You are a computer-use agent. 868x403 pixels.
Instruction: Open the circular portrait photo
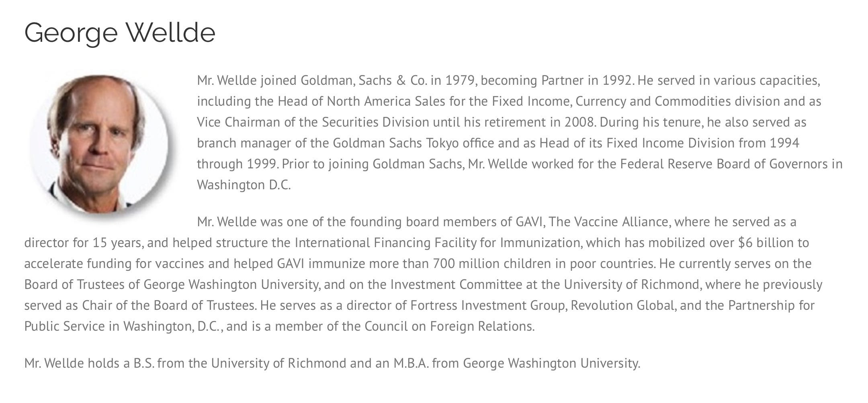coord(100,143)
